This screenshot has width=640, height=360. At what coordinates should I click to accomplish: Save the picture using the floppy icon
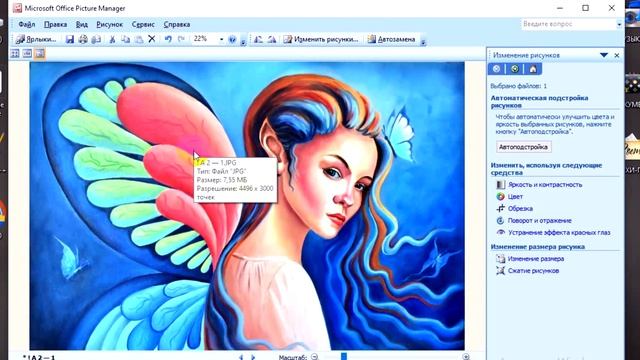click(x=70, y=39)
